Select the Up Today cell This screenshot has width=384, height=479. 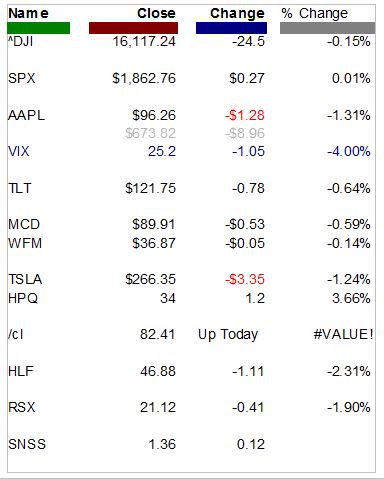tap(228, 335)
